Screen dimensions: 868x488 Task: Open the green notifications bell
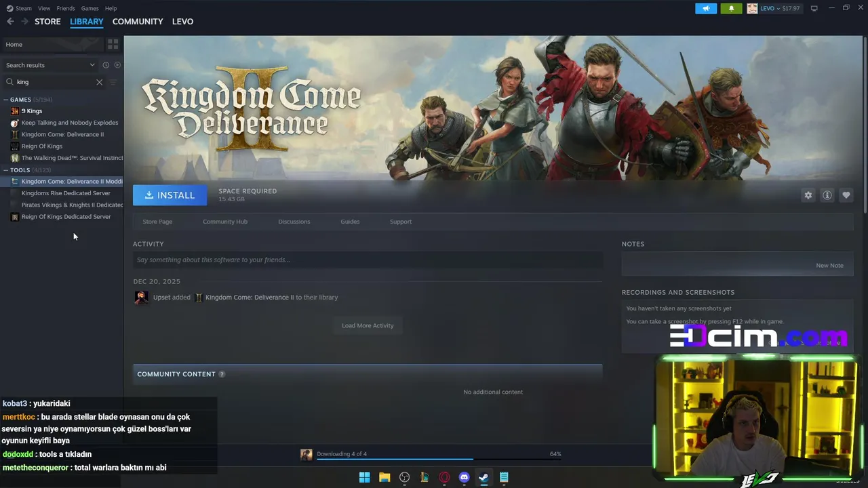(x=731, y=8)
